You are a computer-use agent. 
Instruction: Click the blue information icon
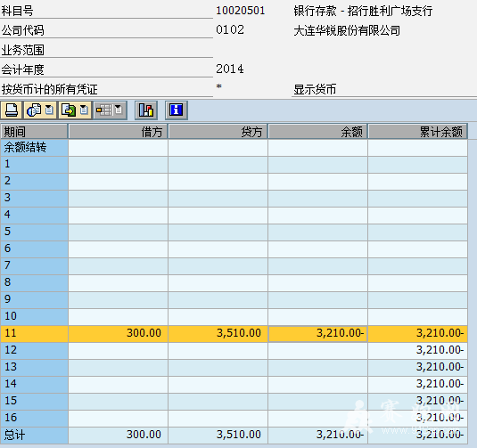pyautogui.click(x=177, y=110)
